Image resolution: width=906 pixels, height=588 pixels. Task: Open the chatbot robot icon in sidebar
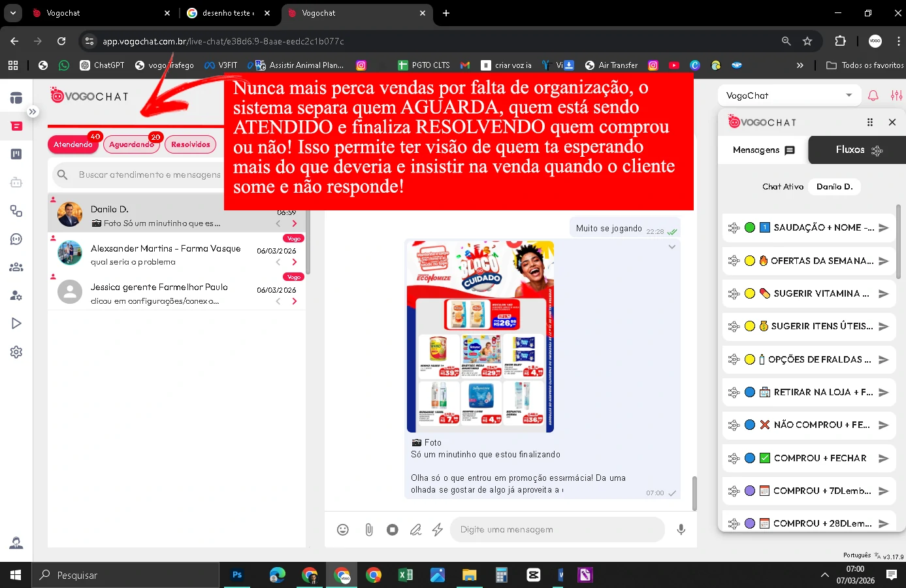coord(16,183)
